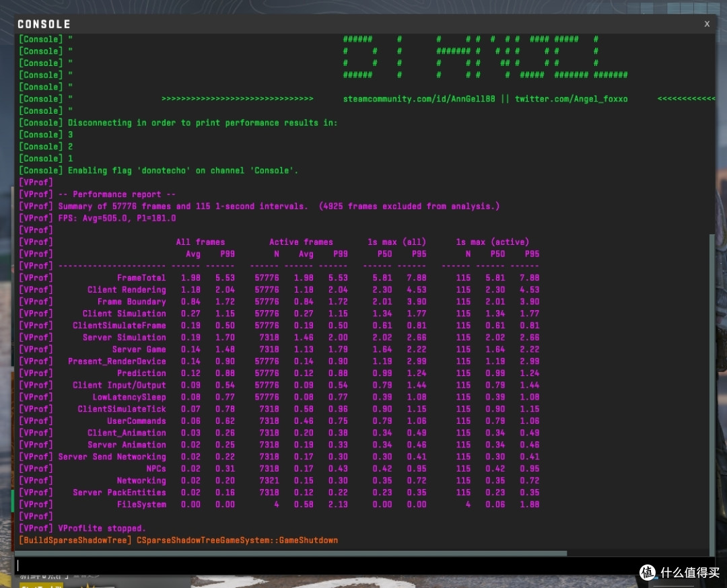Click the horizontal scrollbar of the console
This screenshot has height=588, width=727.
(x=291, y=553)
